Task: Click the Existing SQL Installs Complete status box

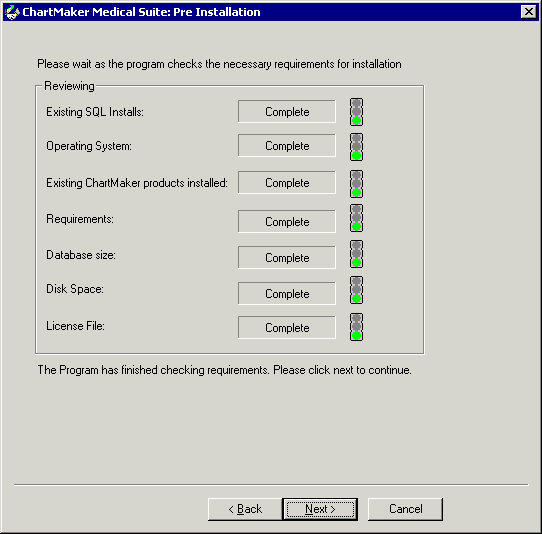Action: click(287, 112)
